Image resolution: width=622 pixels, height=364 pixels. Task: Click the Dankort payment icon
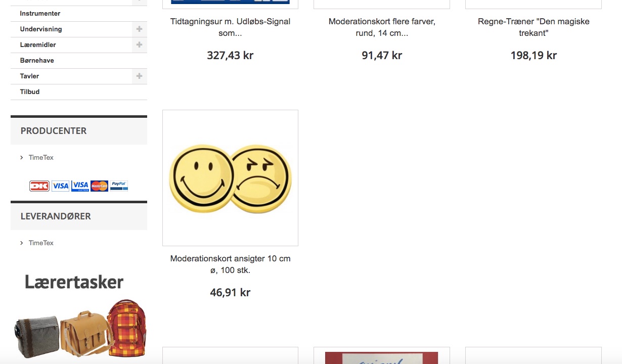(x=39, y=186)
